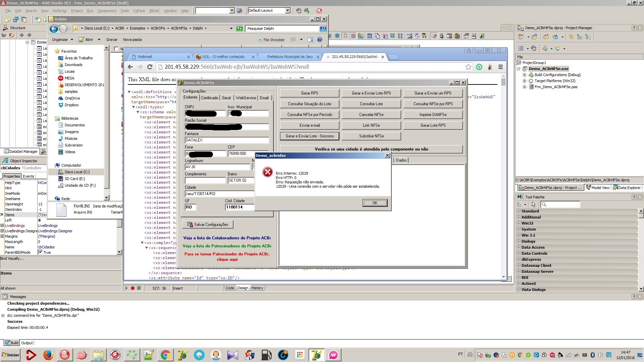
Task: Open the Chrome hamburger menu
Action: (x=500, y=67)
